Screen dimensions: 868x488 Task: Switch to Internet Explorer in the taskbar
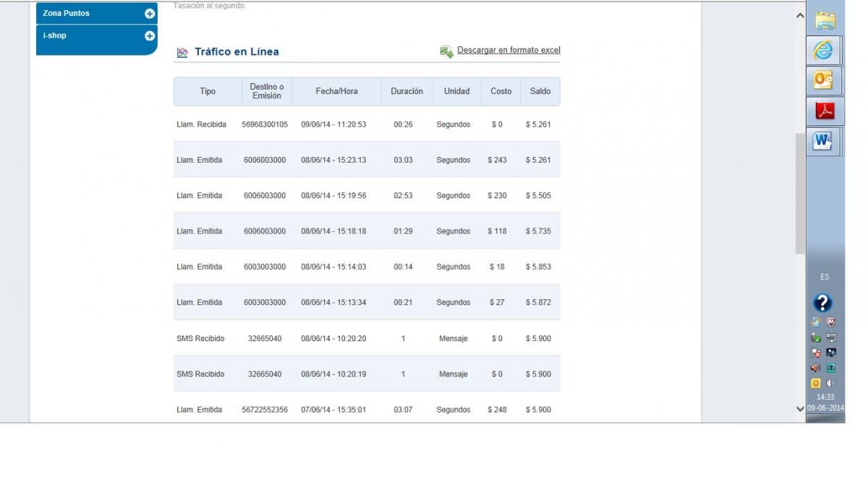click(824, 51)
